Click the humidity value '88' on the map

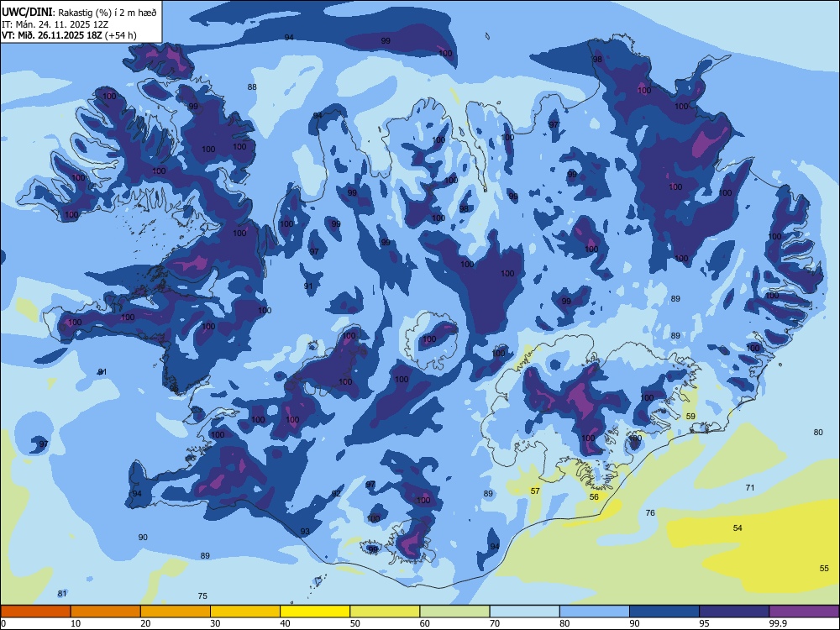point(252,87)
